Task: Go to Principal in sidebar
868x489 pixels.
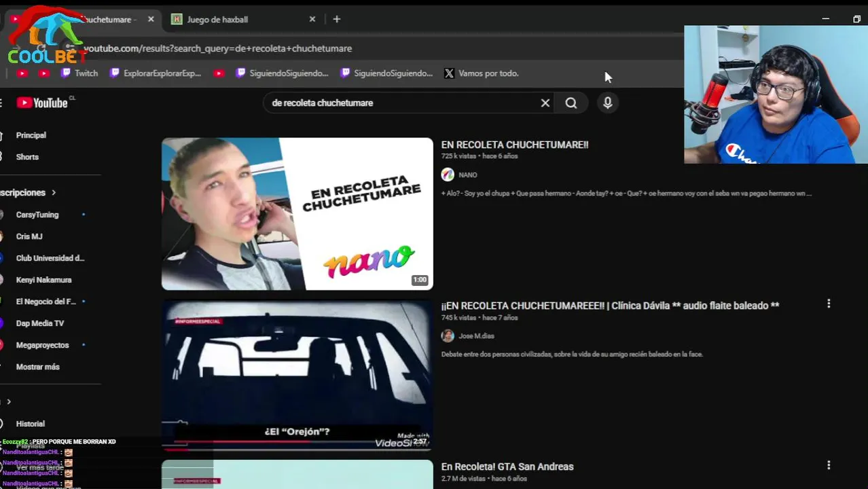Action: [x=31, y=135]
